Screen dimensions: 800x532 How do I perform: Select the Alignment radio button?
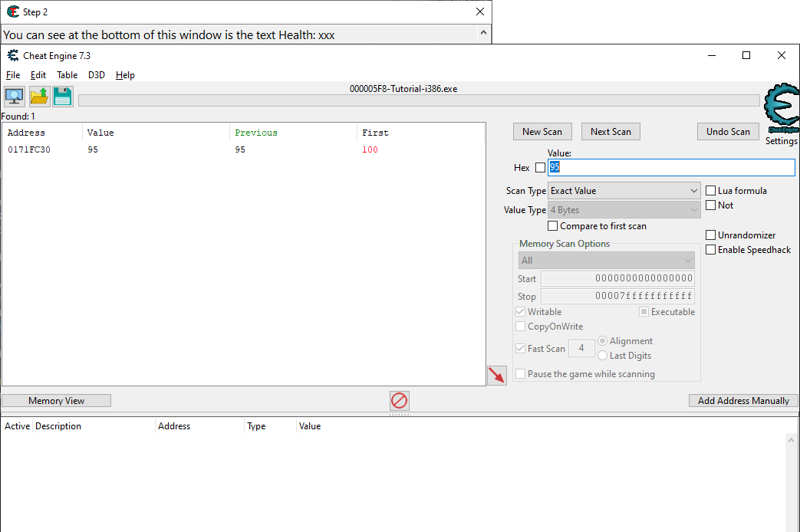point(603,340)
